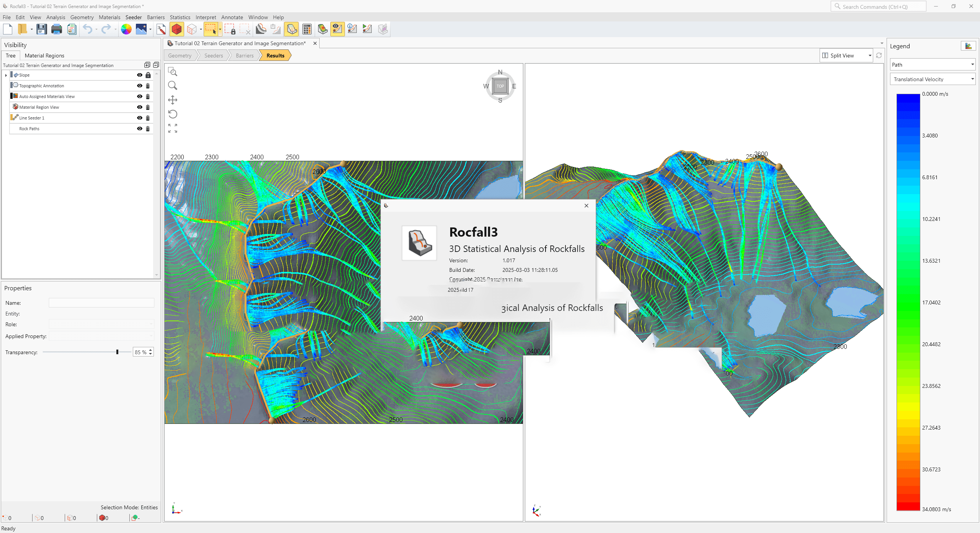Click the calculator compute icon
The width and height of the screenshot is (980, 533).
pyautogui.click(x=307, y=29)
